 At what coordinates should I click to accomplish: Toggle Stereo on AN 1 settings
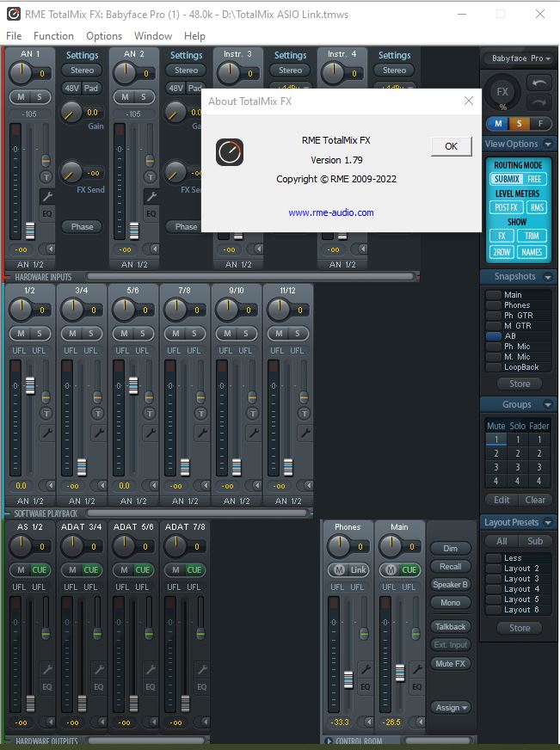tap(83, 71)
